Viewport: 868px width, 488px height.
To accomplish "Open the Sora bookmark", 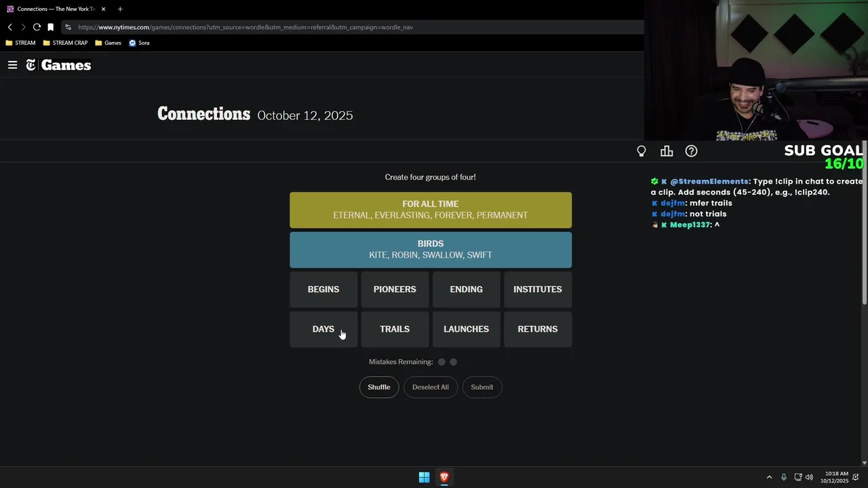I will click(139, 43).
